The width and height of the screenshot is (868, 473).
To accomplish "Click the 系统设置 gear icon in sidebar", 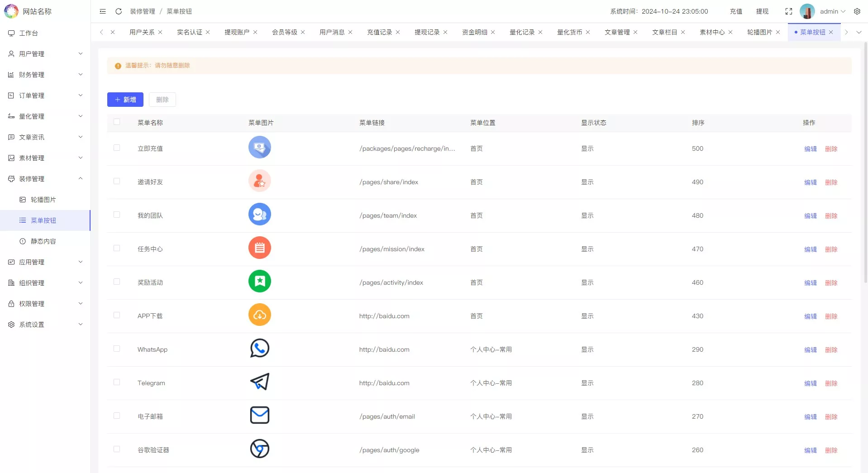I will click(11, 324).
